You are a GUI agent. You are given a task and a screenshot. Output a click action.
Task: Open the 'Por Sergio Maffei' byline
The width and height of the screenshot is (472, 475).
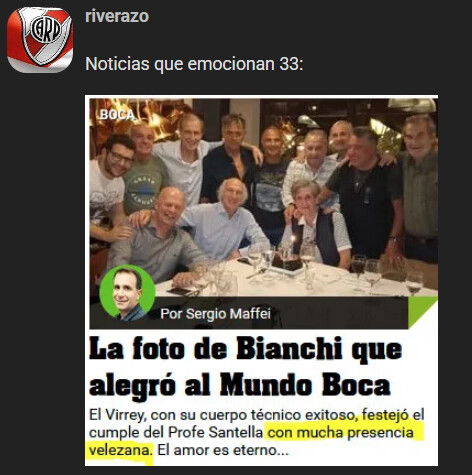point(215,314)
